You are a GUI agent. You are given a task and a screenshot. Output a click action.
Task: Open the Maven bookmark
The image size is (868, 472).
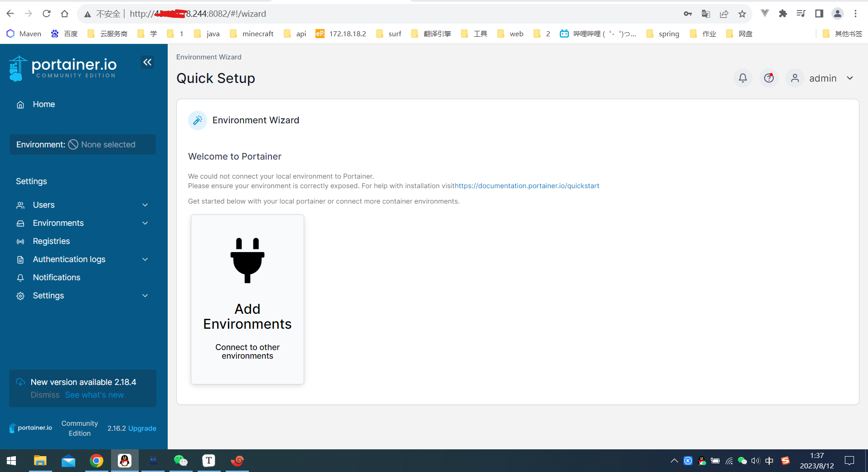pyautogui.click(x=24, y=34)
